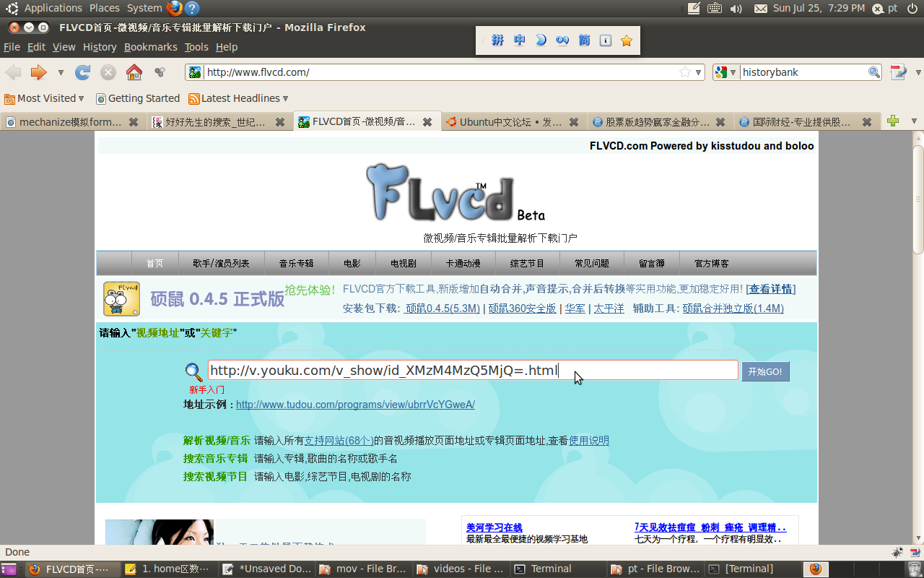The width and height of the screenshot is (924, 578).
Task: Open a new tab with the green plus
Action: 893,121
